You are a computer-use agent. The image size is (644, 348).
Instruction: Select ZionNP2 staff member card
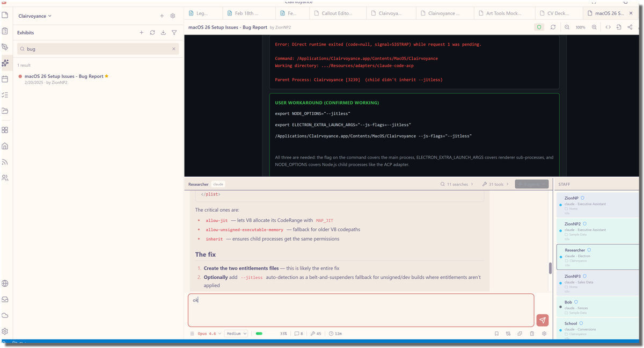tap(597, 231)
